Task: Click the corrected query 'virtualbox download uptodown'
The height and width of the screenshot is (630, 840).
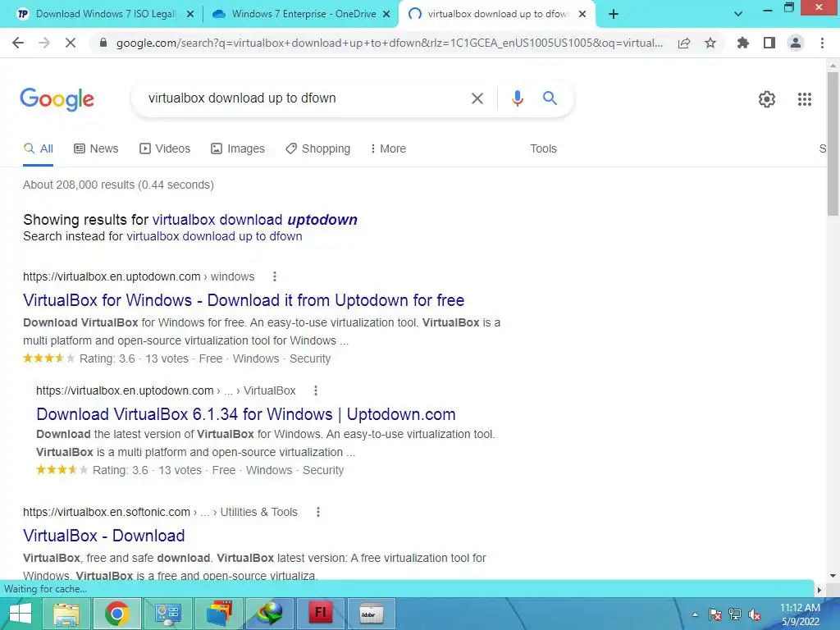Action: click(254, 220)
